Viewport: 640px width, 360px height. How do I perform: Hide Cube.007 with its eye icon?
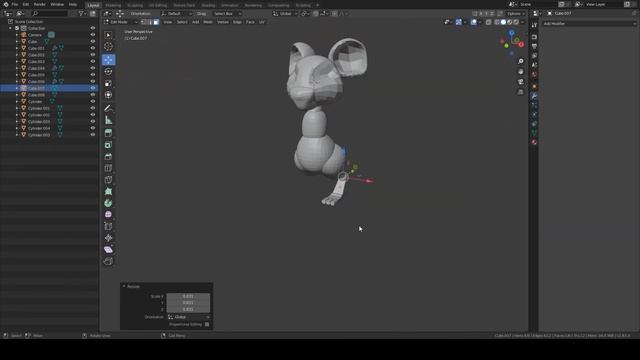pyautogui.click(x=93, y=88)
